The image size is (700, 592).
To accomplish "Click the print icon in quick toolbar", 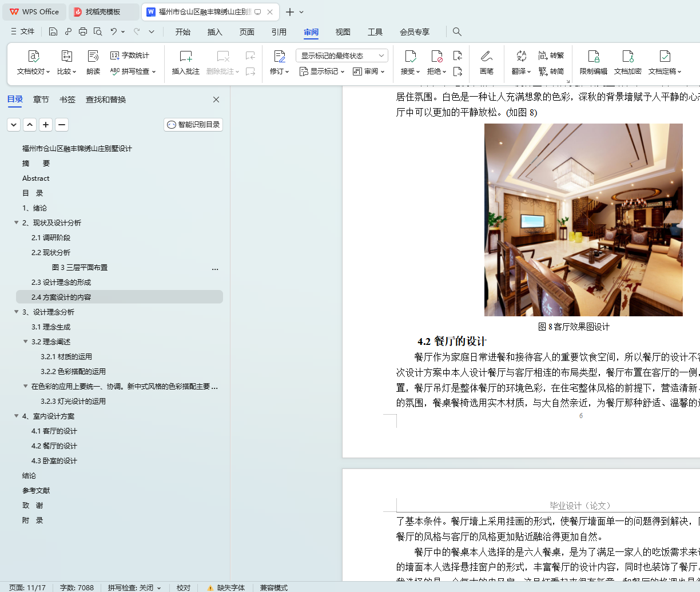I will click(x=83, y=31).
